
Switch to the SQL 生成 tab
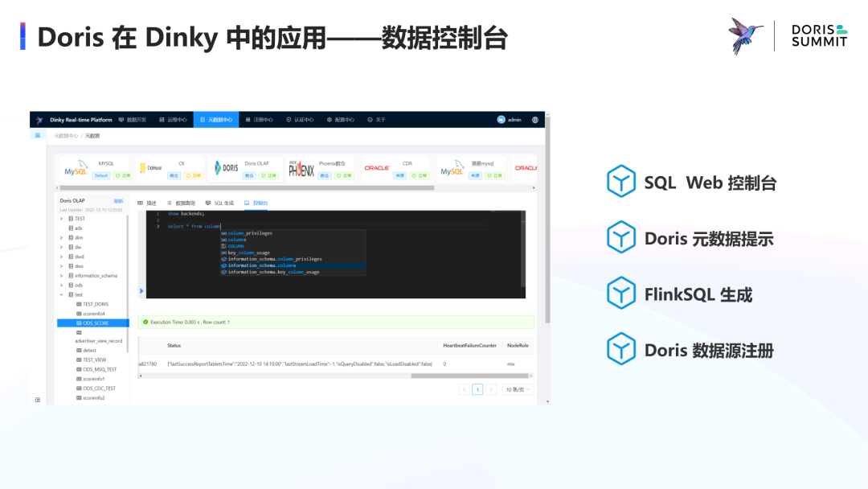pos(219,203)
